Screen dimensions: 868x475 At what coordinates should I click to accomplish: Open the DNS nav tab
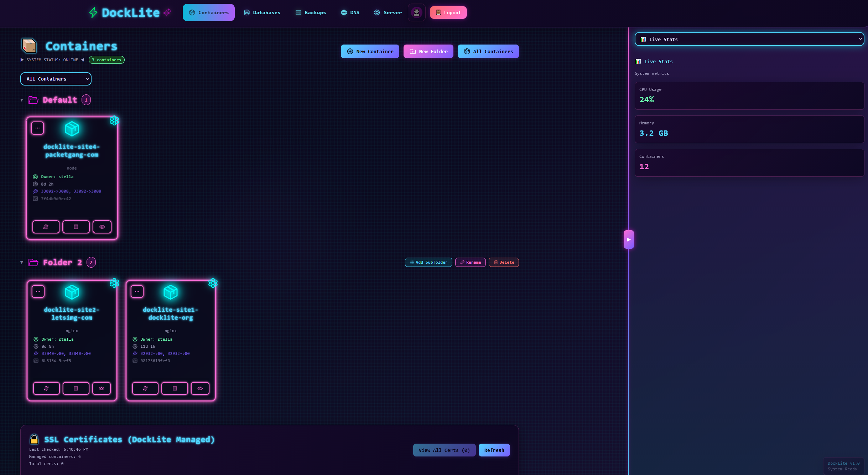click(350, 12)
